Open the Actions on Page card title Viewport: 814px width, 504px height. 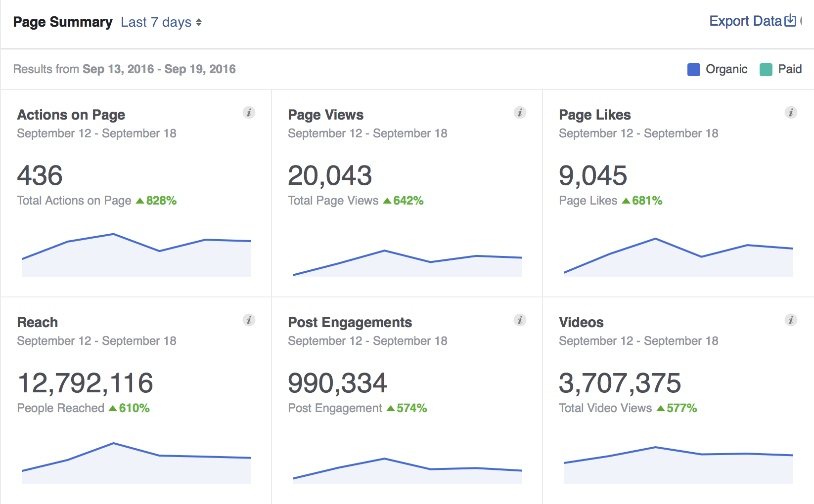[71, 115]
